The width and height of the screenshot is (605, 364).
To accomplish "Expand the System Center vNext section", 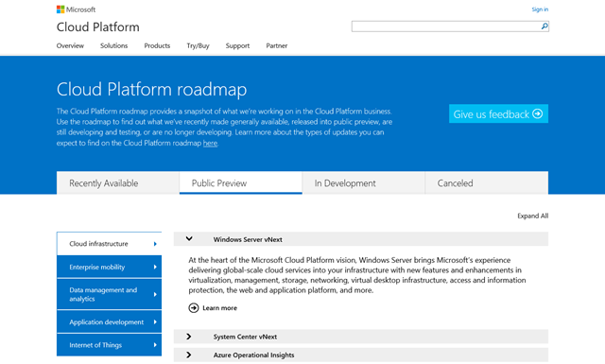I will pyautogui.click(x=189, y=337).
